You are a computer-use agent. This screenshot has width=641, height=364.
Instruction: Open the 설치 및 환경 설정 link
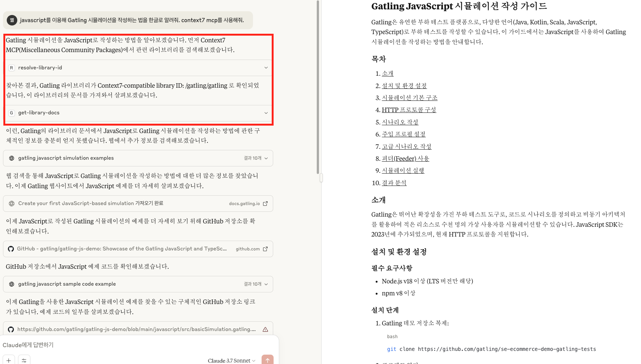coord(404,86)
